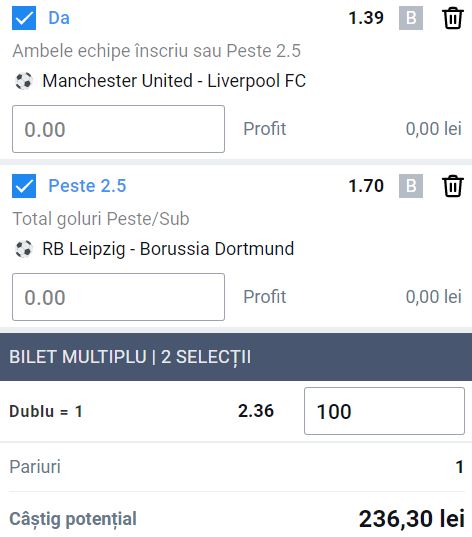Delete the Manchester United - Liverpool selection
Screen dimensions: 472x537
tap(453, 18)
